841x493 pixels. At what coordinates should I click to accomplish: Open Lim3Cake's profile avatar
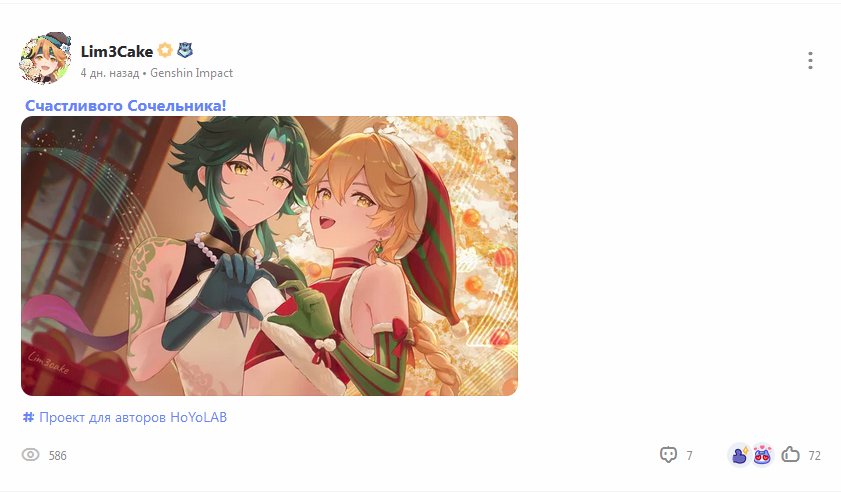point(46,58)
